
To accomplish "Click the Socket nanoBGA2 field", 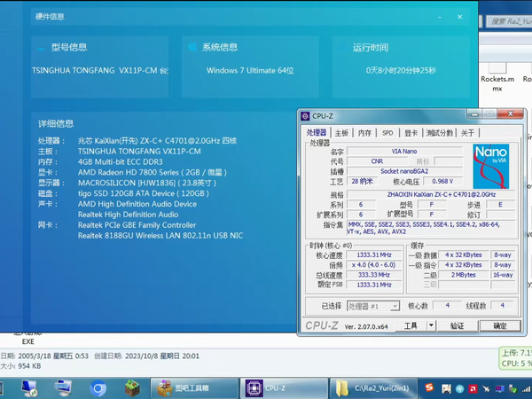I will [x=404, y=171].
